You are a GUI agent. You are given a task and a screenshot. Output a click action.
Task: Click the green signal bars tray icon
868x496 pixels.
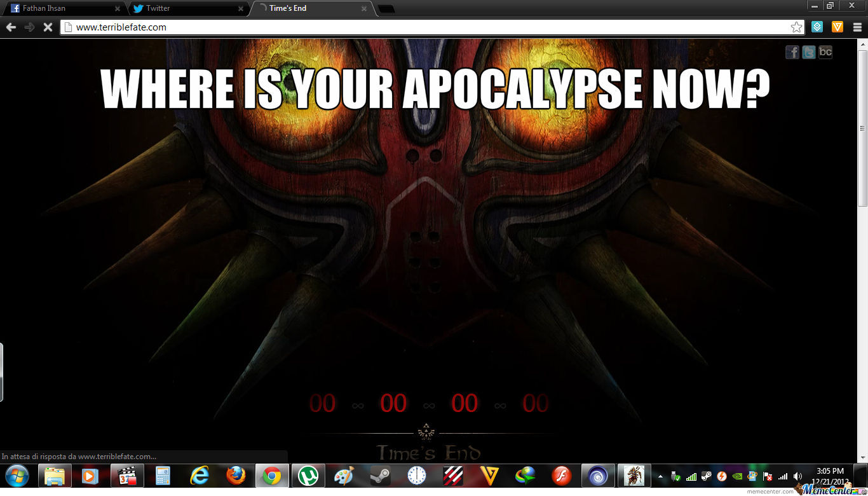691,476
